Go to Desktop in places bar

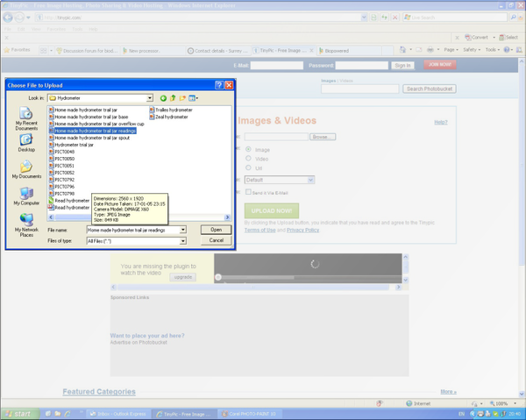point(26,144)
